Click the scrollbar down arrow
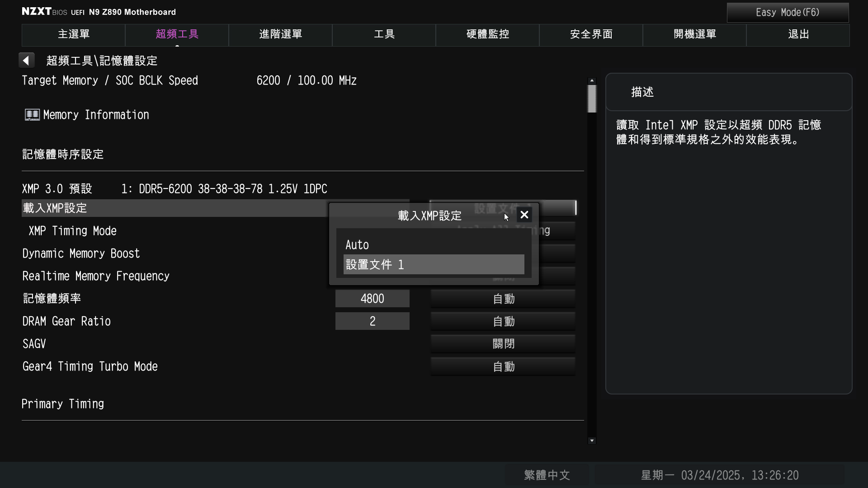Image resolution: width=868 pixels, height=488 pixels. click(592, 441)
